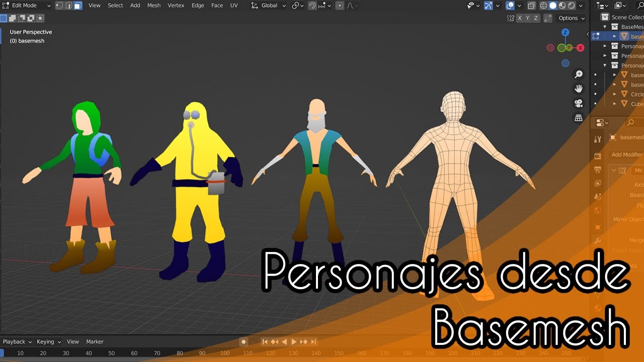Expand the selected basemesh object
The width and height of the screenshot is (644, 362).
click(615, 36)
